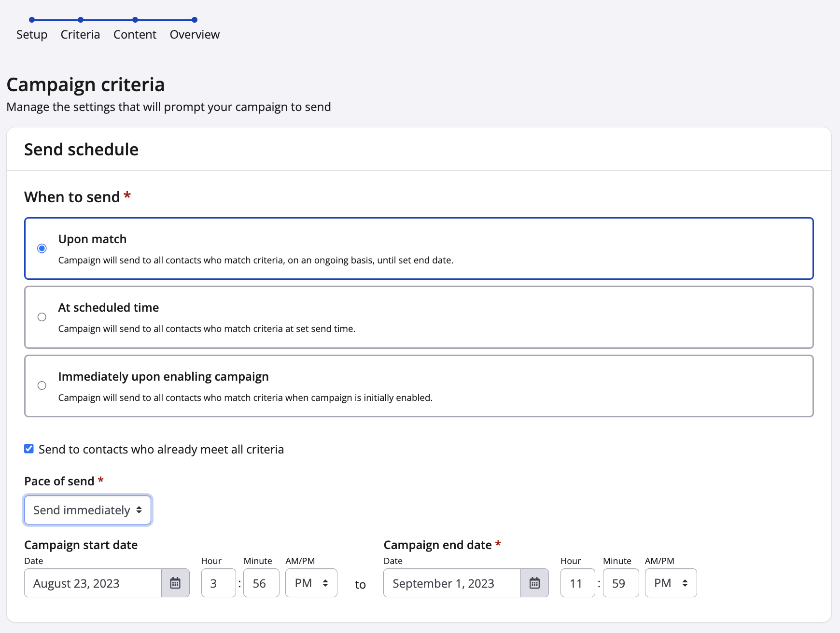840x633 pixels.
Task: Switch to the Content step
Action: (135, 35)
